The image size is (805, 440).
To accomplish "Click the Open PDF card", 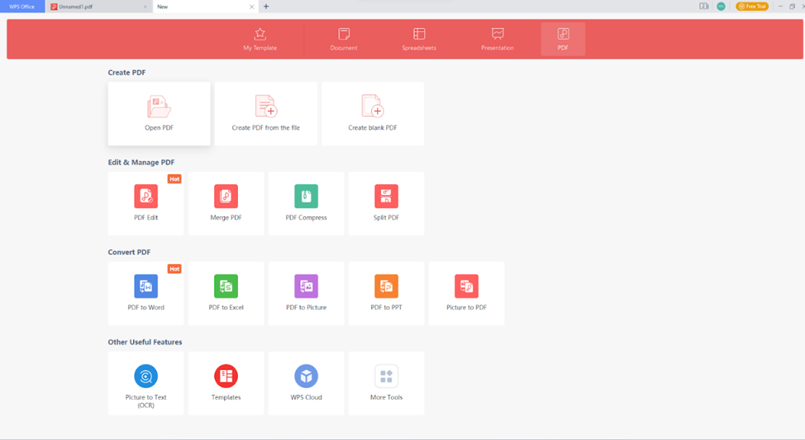I will 159,113.
